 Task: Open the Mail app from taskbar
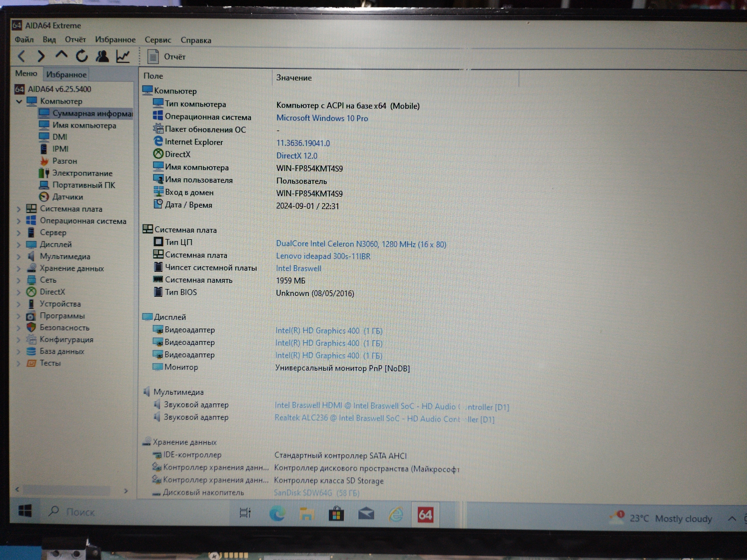coord(366,514)
